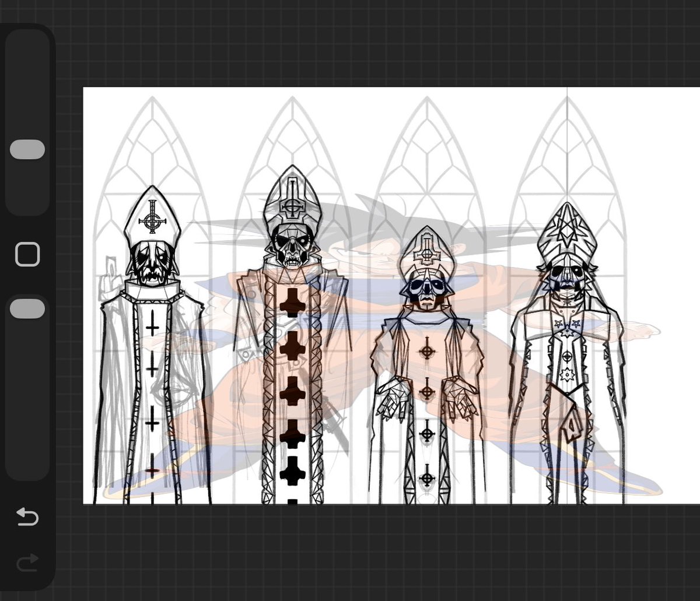Tap the third pope's outstretched hands
The width and height of the screenshot is (700, 601).
[426, 399]
